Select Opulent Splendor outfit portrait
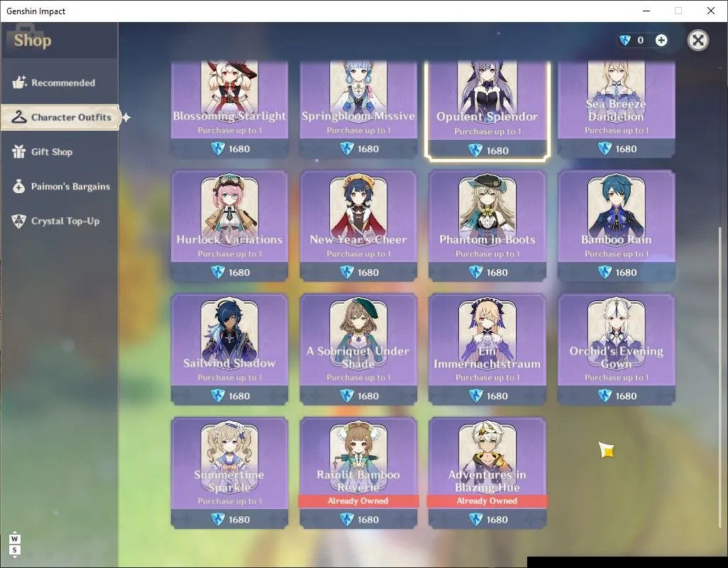This screenshot has width=728, height=568. click(x=487, y=88)
